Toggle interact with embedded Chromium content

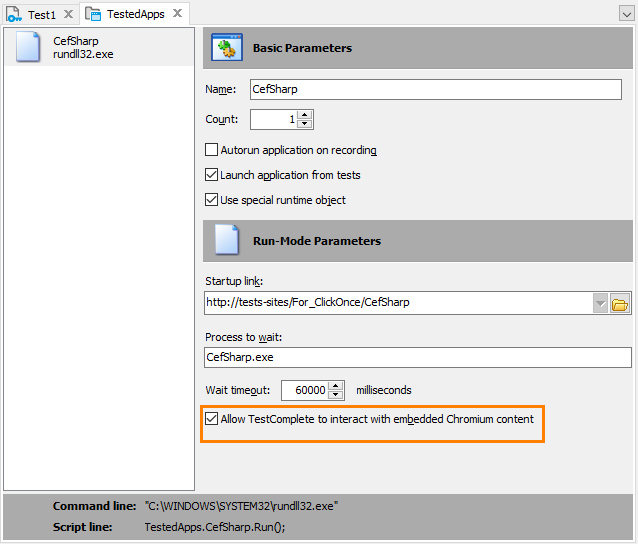coord(211,419)
